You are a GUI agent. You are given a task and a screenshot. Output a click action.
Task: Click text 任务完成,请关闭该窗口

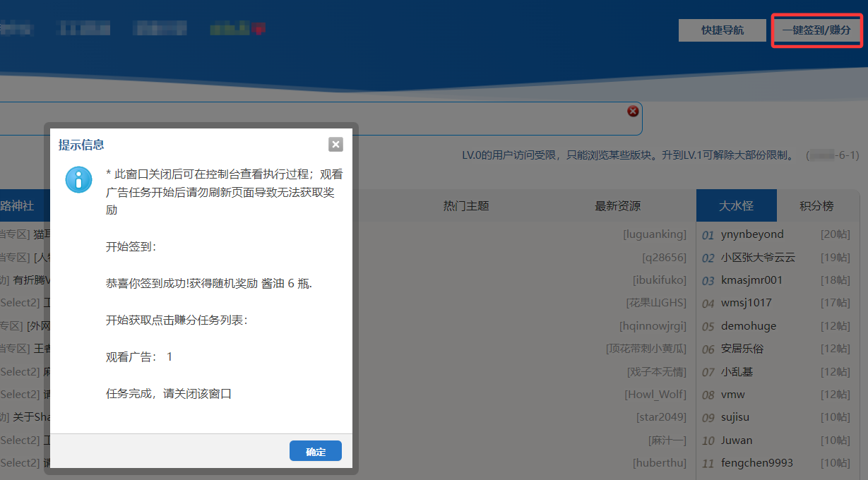click(x=169, y=393)
